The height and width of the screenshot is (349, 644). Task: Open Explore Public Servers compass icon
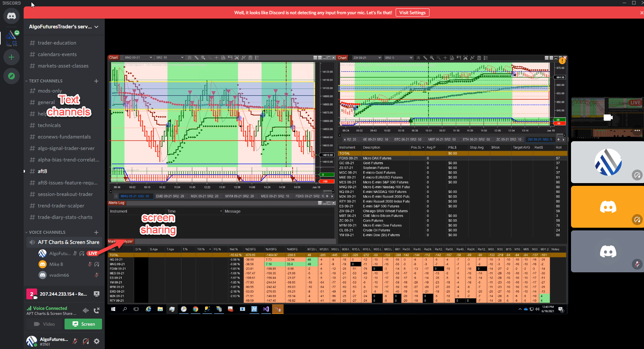11,76
